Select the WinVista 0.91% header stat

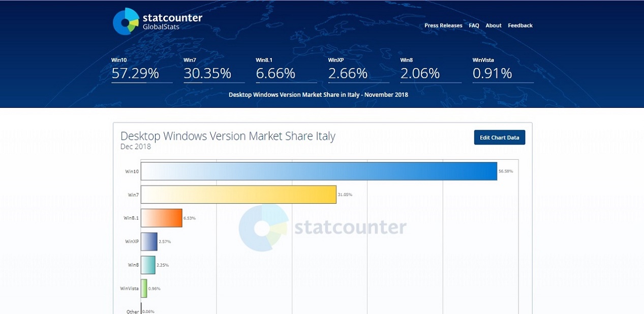tap(503, 70)
